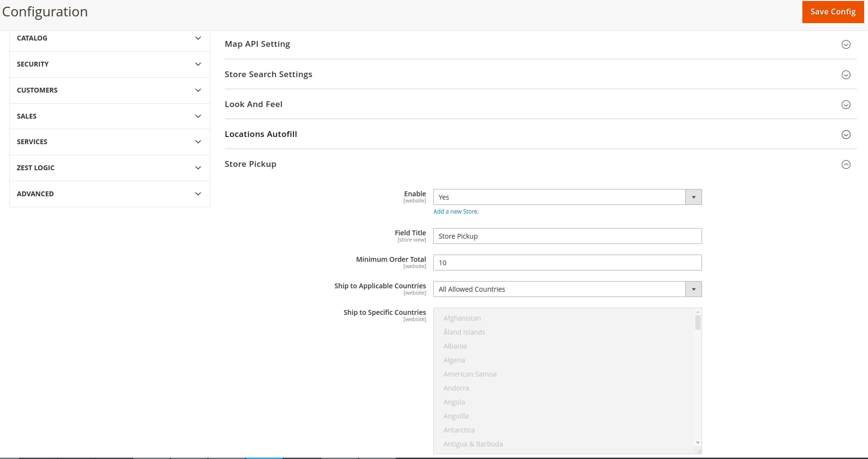Expand Locations Autofill circled chevron
Viewport: 868px width, 459px height.
[x=846, y=135]
